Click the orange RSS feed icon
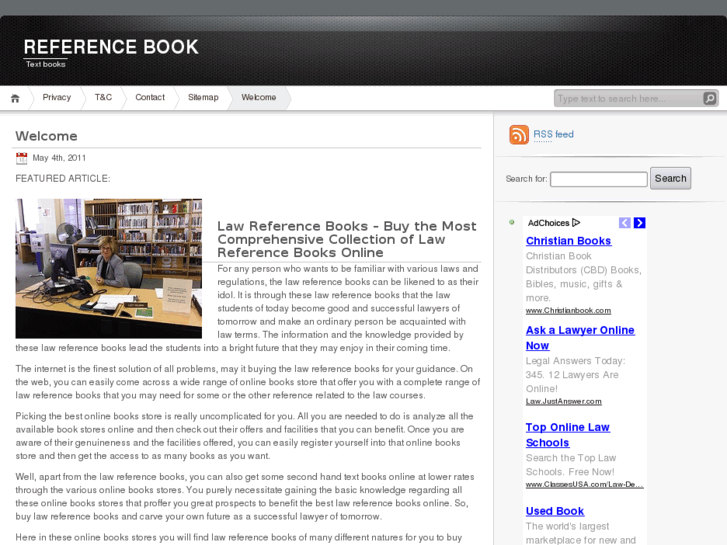 coord(519,135)
